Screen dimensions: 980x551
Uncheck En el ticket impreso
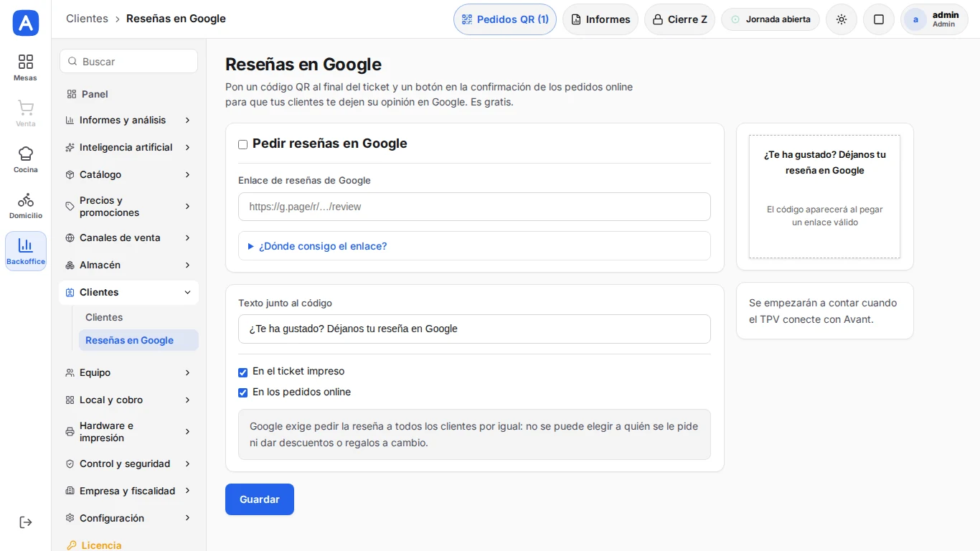tap(243, 372)
